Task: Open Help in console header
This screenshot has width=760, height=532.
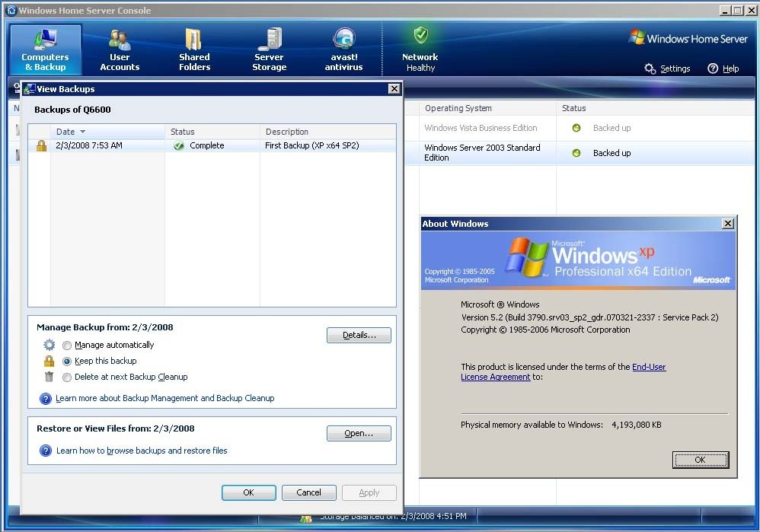Action: [730, 68]
